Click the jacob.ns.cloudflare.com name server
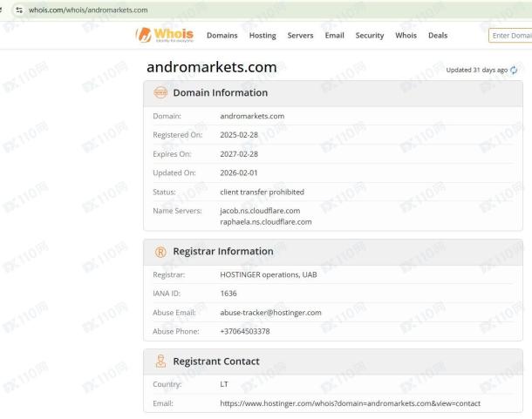 [260, 211]
